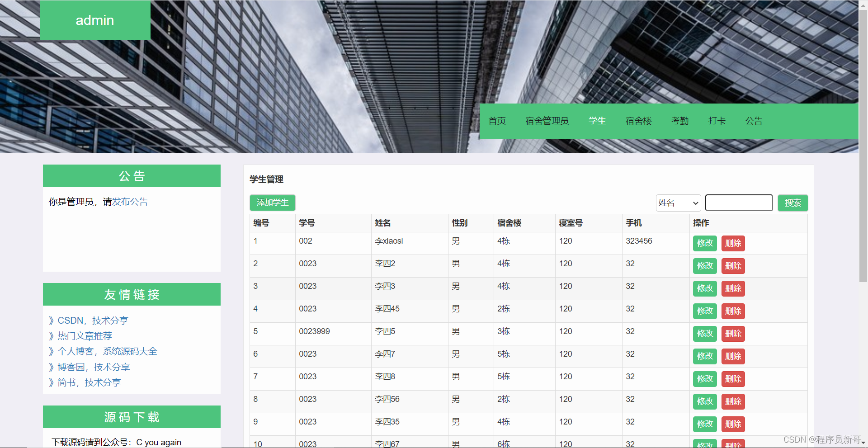Click 删除 for student 李四8
Image resolution: width=868 pixels, height=448 pixels.
[733, 379]
